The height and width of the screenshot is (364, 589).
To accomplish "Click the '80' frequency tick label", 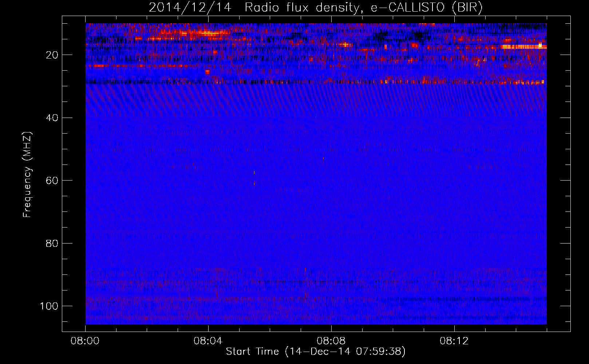I will (52, 243).
